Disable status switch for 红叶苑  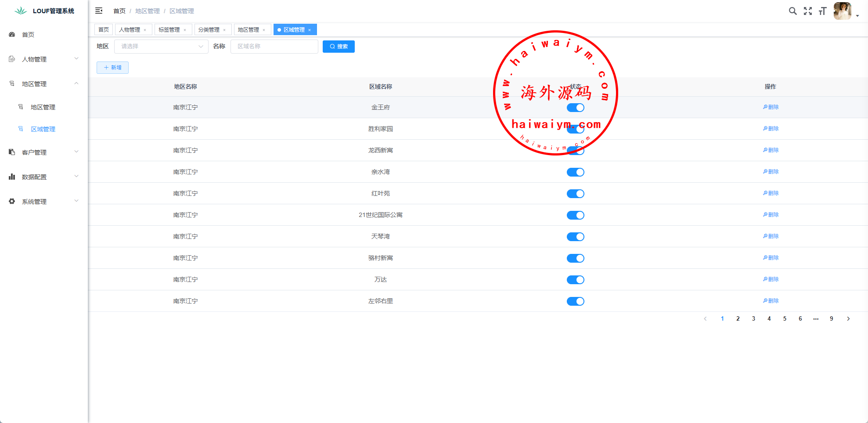575,194
